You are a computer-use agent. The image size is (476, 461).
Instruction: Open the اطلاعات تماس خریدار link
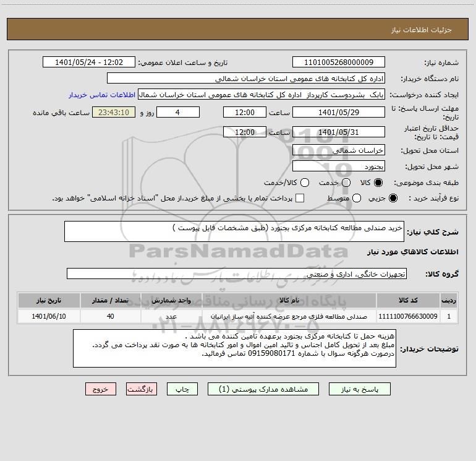pyautogui.click(x=102, y=95)
